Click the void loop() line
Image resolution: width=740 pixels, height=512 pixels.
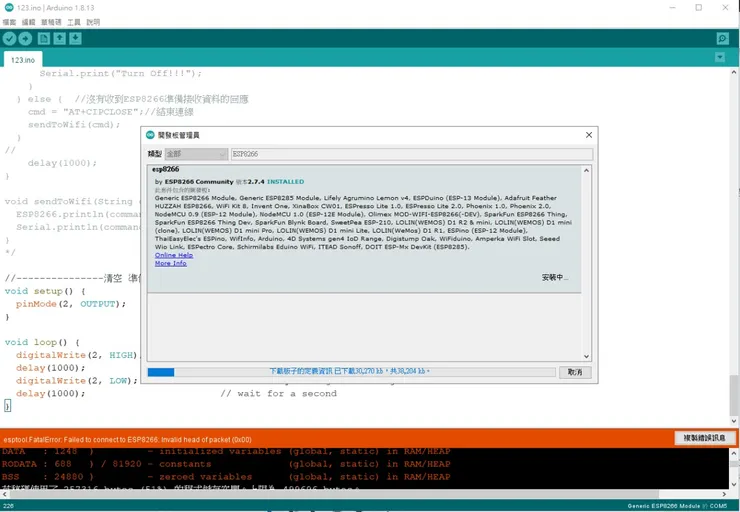[x=42, y=342]
